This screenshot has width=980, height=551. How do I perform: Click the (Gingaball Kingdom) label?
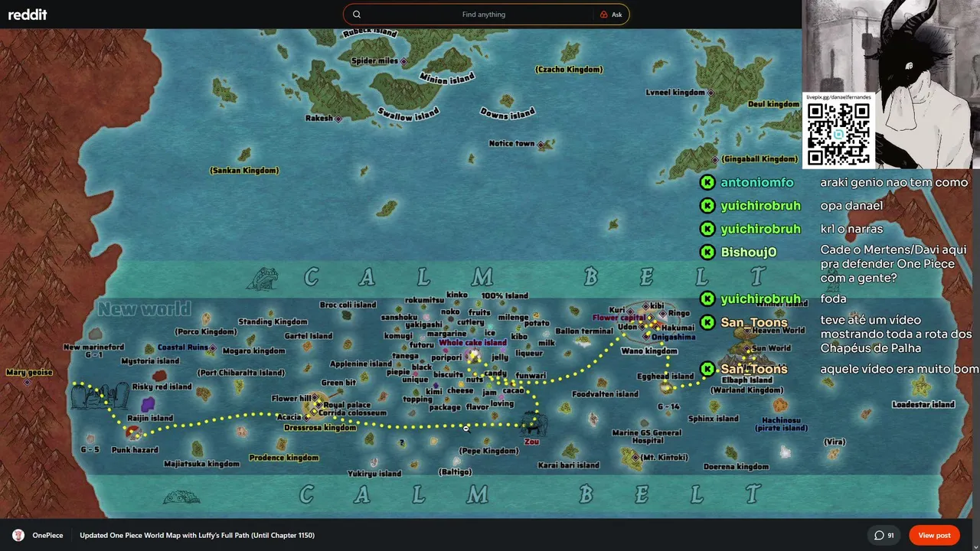click(x=759, y=159)
